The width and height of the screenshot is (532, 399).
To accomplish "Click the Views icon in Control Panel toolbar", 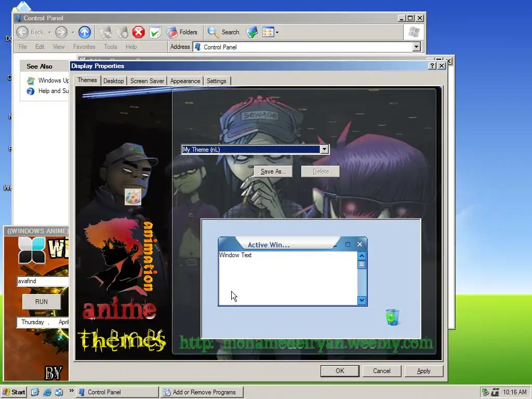I will tap(268, 32).
